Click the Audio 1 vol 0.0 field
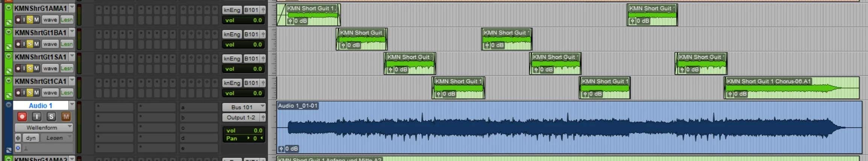Screen dimensions: 868x161 (243, 130)
